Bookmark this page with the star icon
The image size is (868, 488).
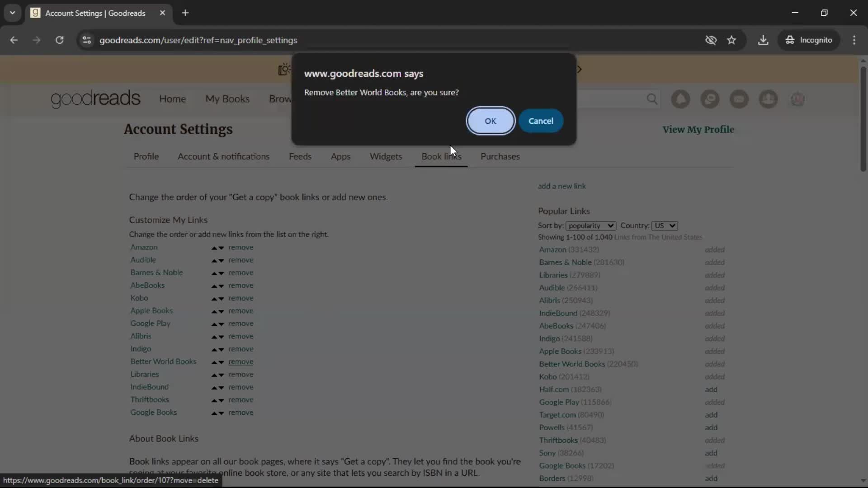pyautogui.click(x=731, y=40)
